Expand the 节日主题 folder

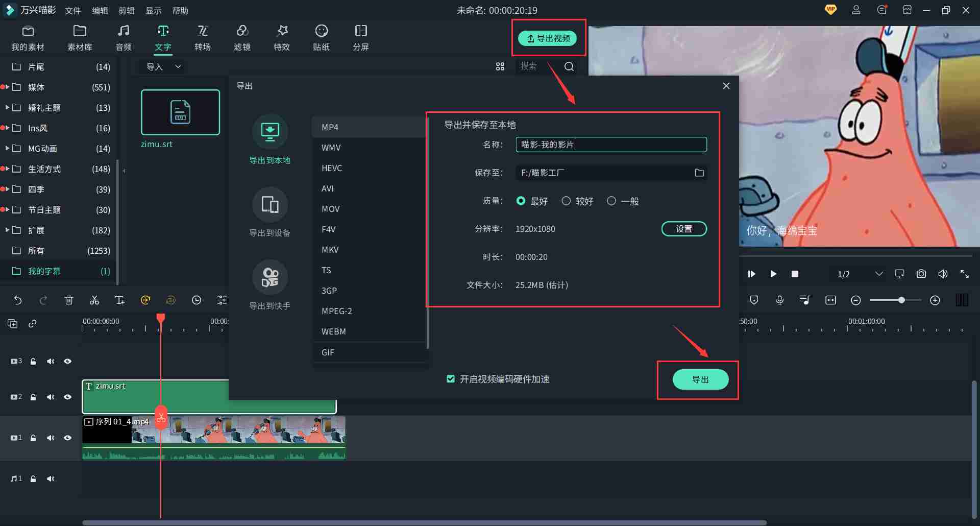click(7, 209)
